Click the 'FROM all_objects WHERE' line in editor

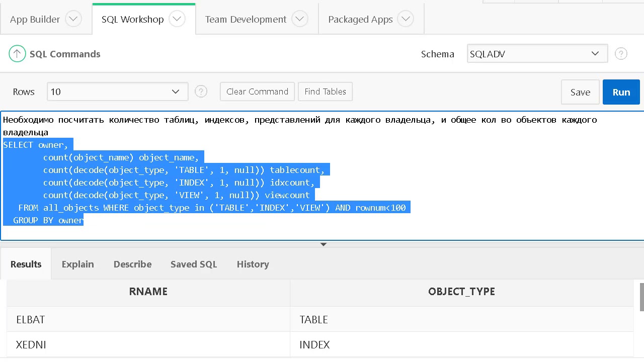[212, 208]
